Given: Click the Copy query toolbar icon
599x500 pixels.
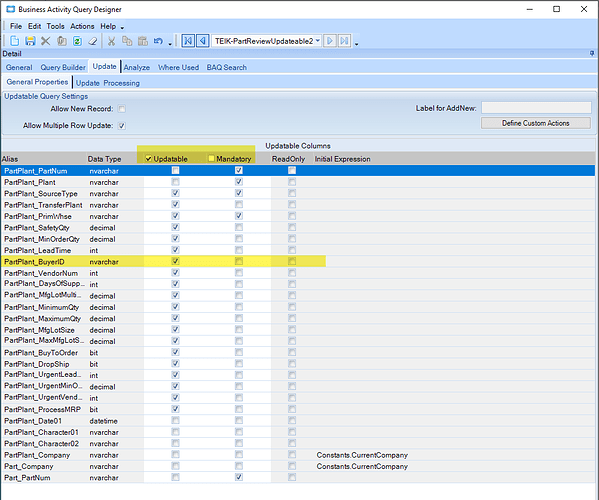Looking at the screenshot, I should (x=62, y=41).
